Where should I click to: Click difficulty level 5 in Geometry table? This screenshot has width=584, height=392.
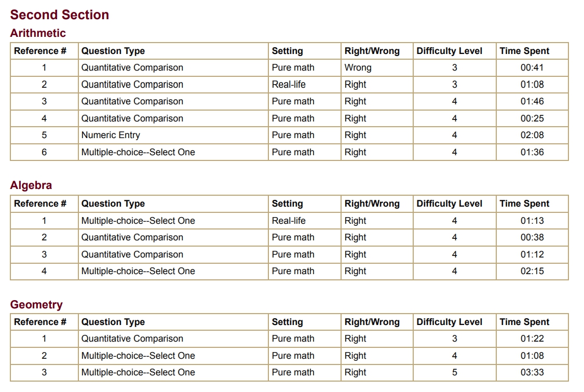click(x=454, y=372)
